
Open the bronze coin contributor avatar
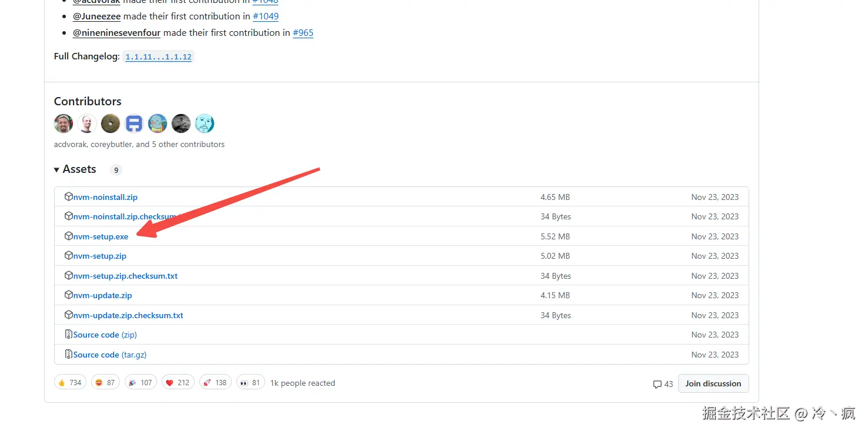111,123
